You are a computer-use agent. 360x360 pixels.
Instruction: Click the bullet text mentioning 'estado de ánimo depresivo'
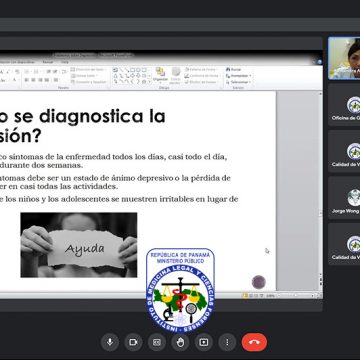point(115,182)
